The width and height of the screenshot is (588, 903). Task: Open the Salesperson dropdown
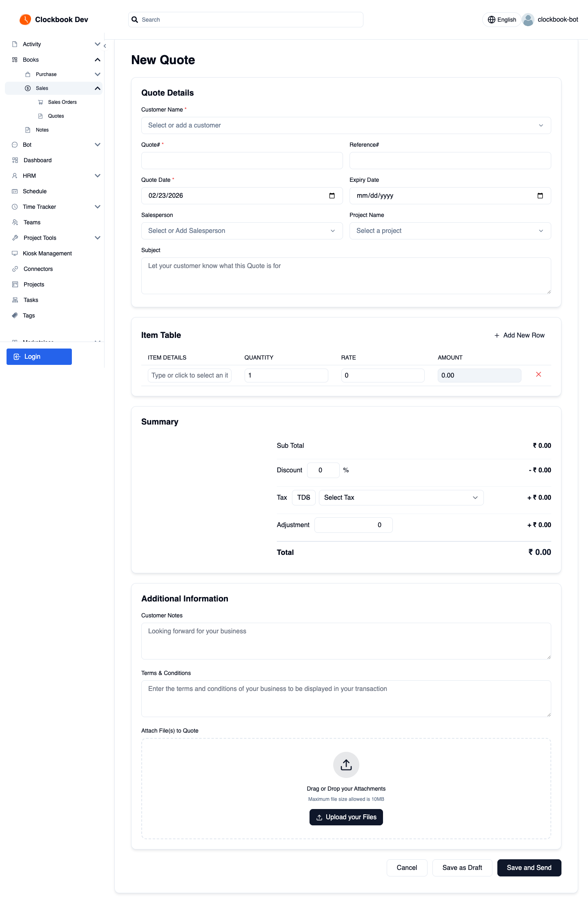pos(242,231)
